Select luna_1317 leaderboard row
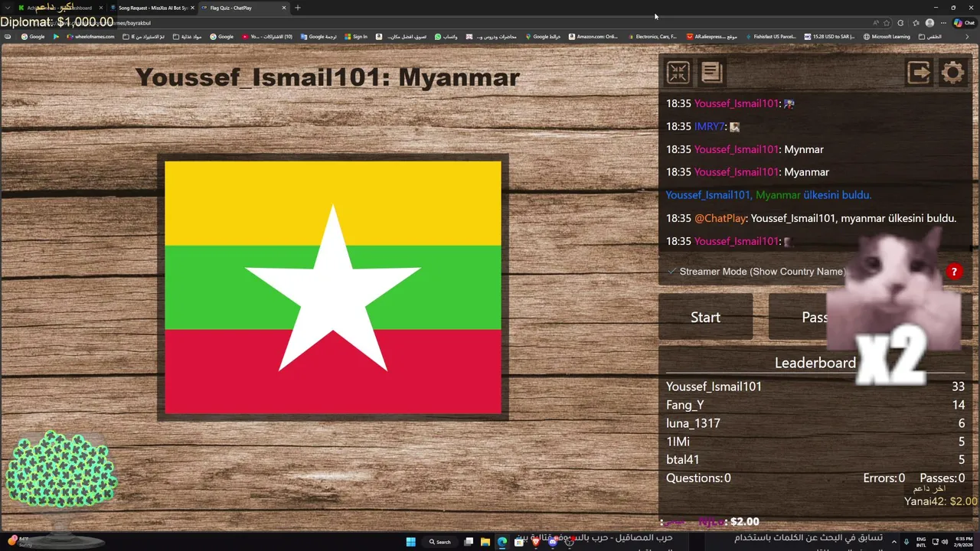 [815, 423]
